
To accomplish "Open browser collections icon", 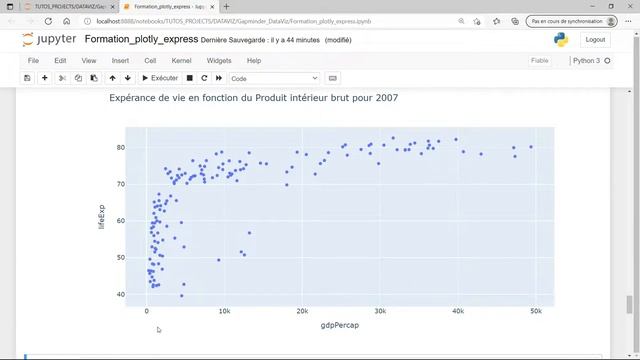I will [515, 21].
